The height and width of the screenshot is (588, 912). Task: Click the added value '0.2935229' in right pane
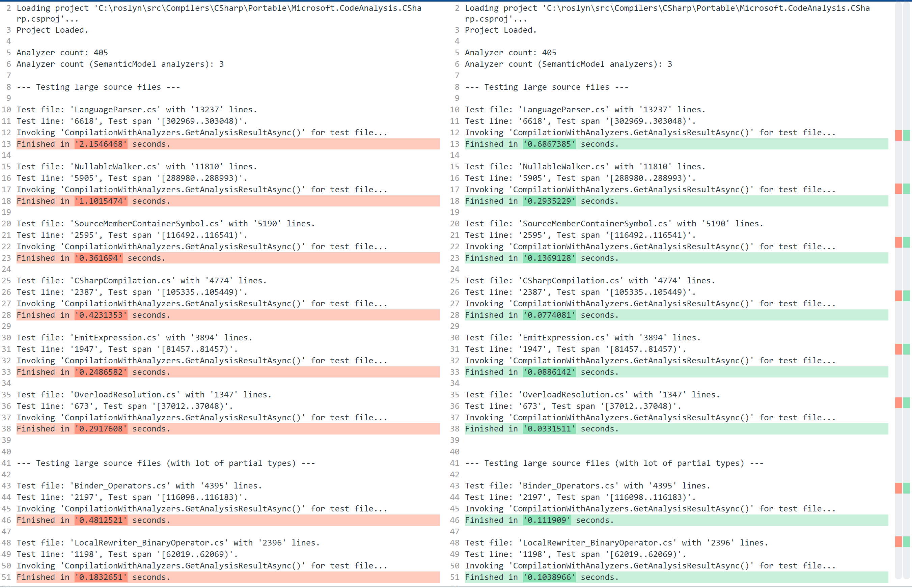pos(549,201)
